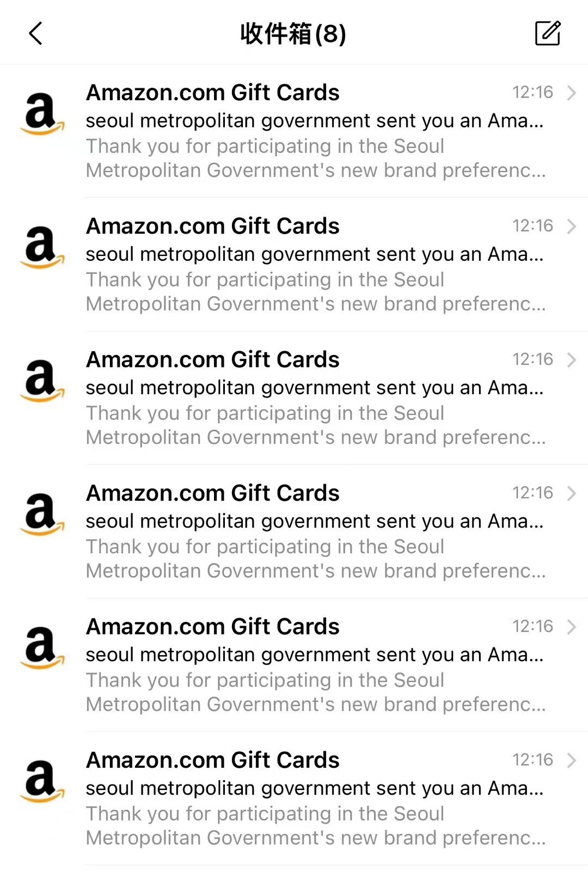Expand the sixth email via its chevron
The height and width of the screenshot is (875, 588).
click(x=571, y=760)
